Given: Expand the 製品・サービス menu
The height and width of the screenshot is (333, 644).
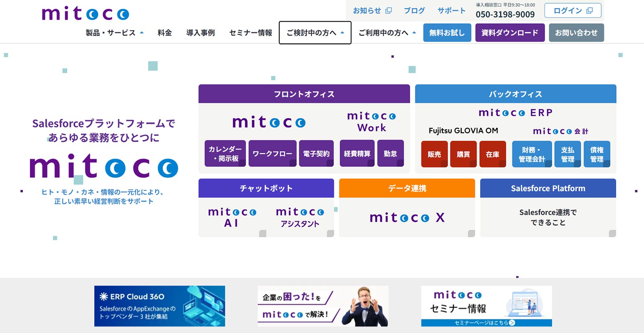Looking at the screenshot, I should 115,33.
